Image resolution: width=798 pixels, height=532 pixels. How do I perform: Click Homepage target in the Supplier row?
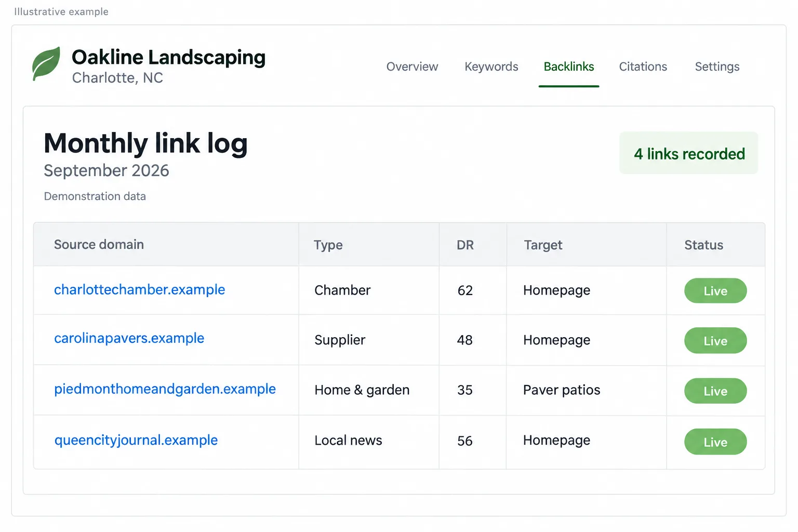(556, 340)
